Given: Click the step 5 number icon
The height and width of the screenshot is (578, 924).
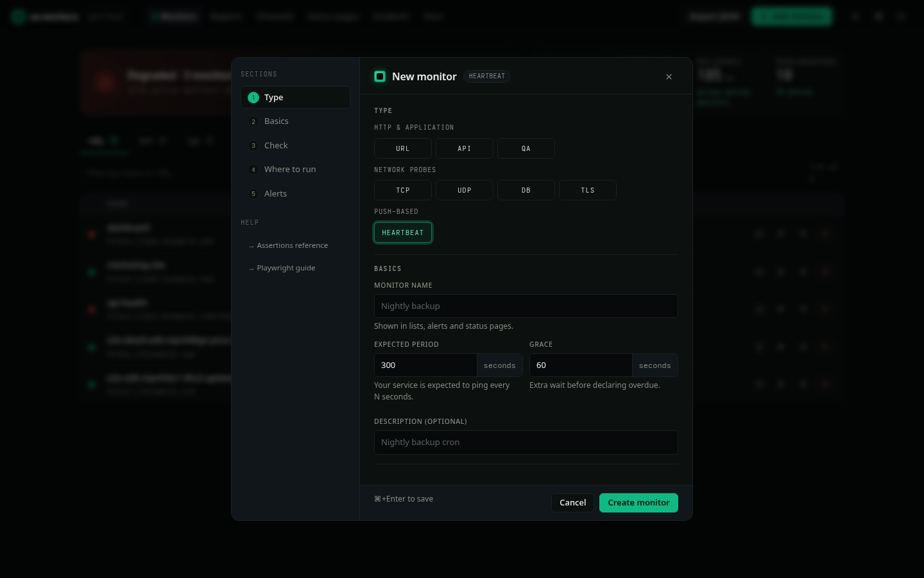Looking at the screenshot, I should pos(253,194).
